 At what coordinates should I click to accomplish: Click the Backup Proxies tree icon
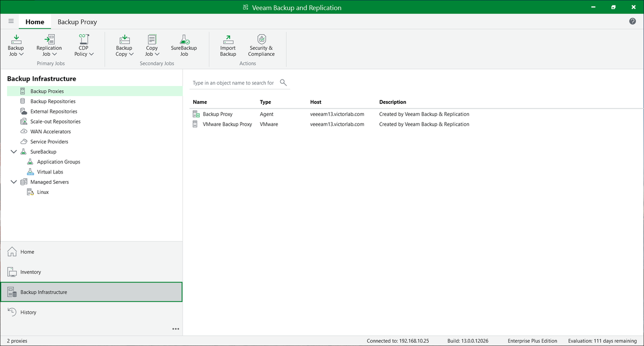pos(23,91)
